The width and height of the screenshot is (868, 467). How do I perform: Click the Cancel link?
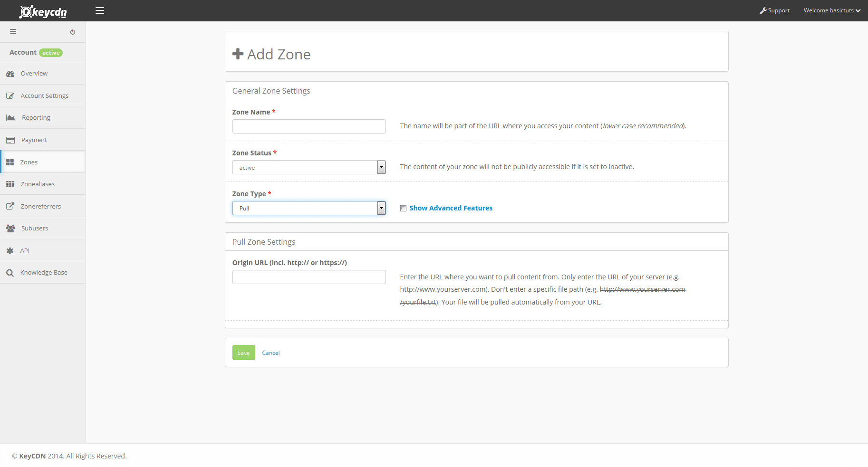pos(271,353)
